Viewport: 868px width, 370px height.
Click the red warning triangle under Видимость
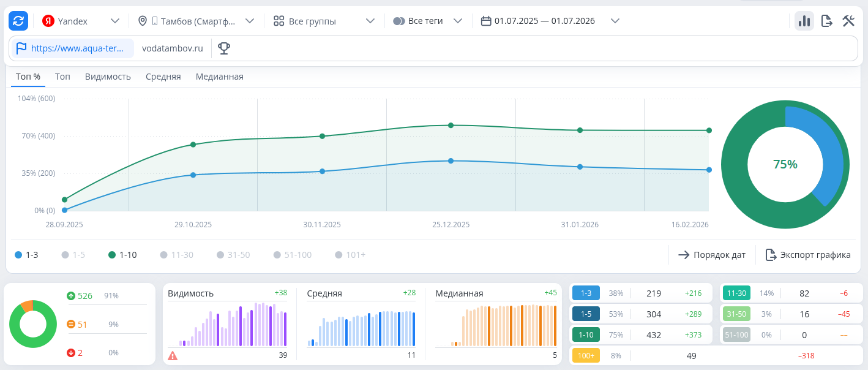[x=173, y=355]
